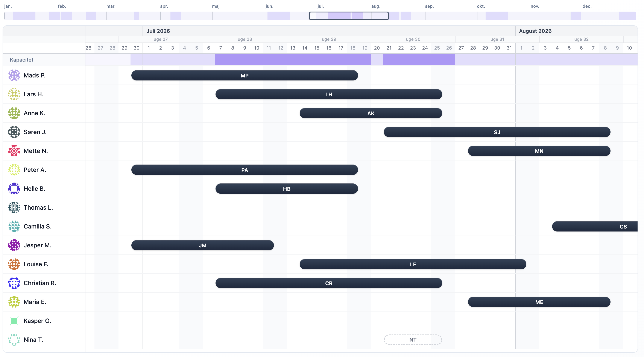Click the highlighted July window in the year overview

(349, 16)
